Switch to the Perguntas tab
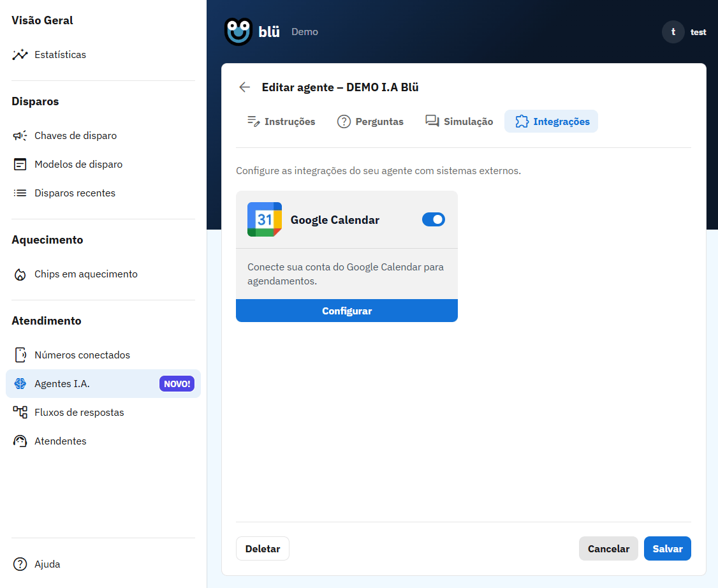Image resolution: width=718 pixels, height=588 pixels. click(370, 121)
